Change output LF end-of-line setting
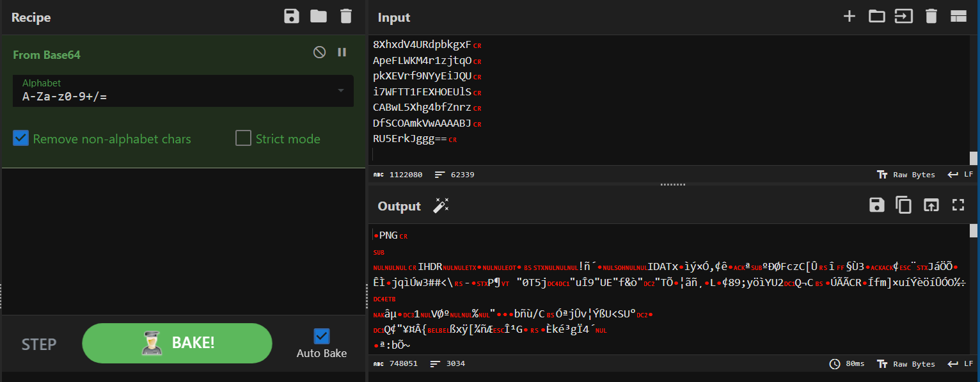Screen dimensions: 980x382 point(960,363)
